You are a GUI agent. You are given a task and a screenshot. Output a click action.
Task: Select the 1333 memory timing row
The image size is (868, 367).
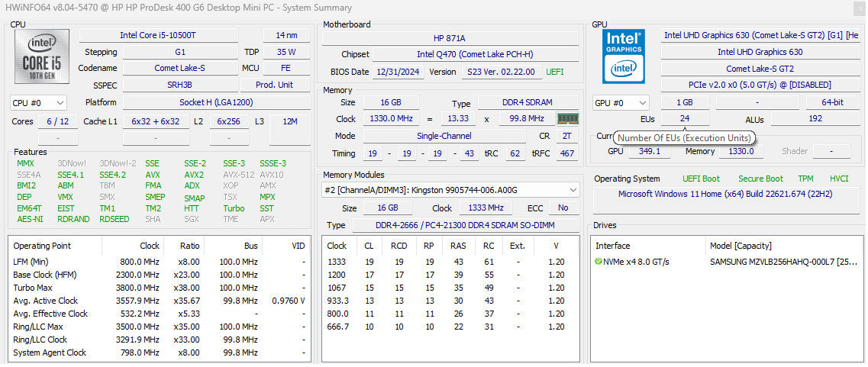[450, 262]
